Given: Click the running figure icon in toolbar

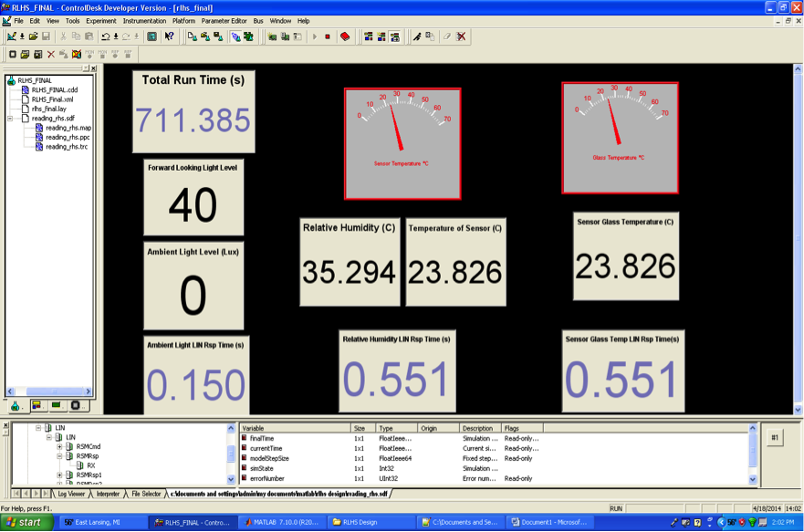Looking at the screenshot, I should 417,37.
